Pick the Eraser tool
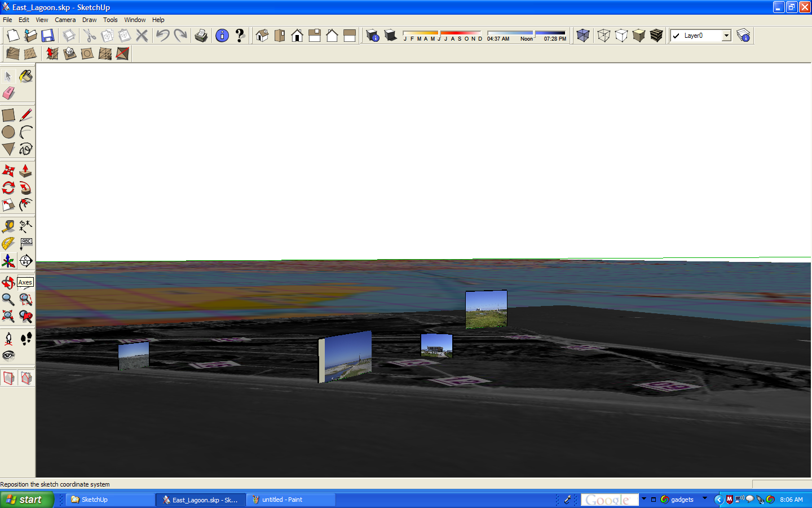The height and width of the screenshot is (508, 812). click(x=8, y=93)
